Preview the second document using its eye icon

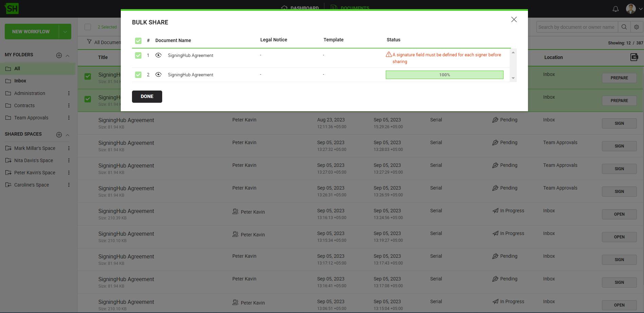pos(158,75)
